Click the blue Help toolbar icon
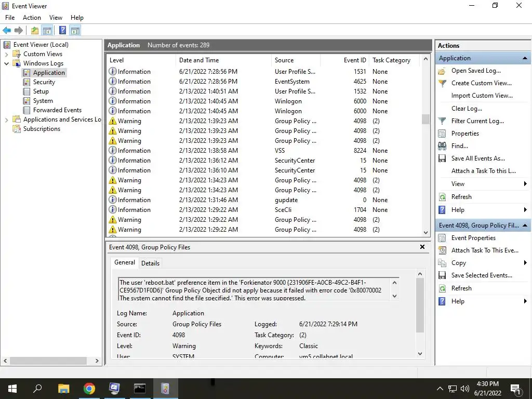 pyautogui.click(x=62, y=31)
